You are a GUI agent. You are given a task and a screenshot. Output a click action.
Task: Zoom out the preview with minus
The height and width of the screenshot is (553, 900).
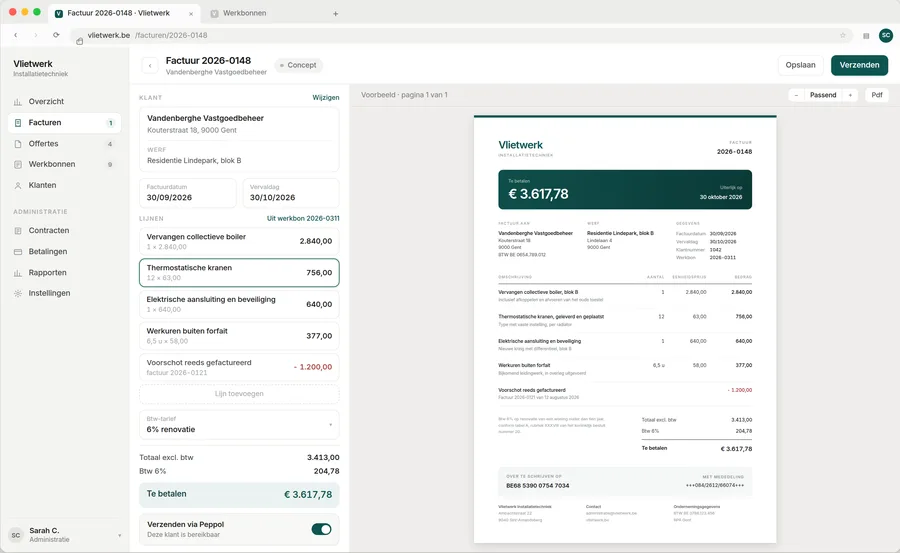click(x=796, y=95)
